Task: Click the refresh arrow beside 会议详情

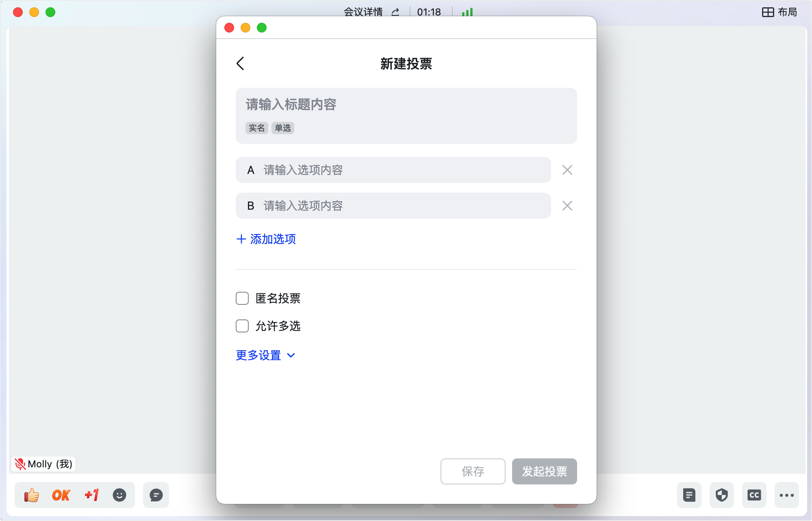Action: (x=395, y=12)
